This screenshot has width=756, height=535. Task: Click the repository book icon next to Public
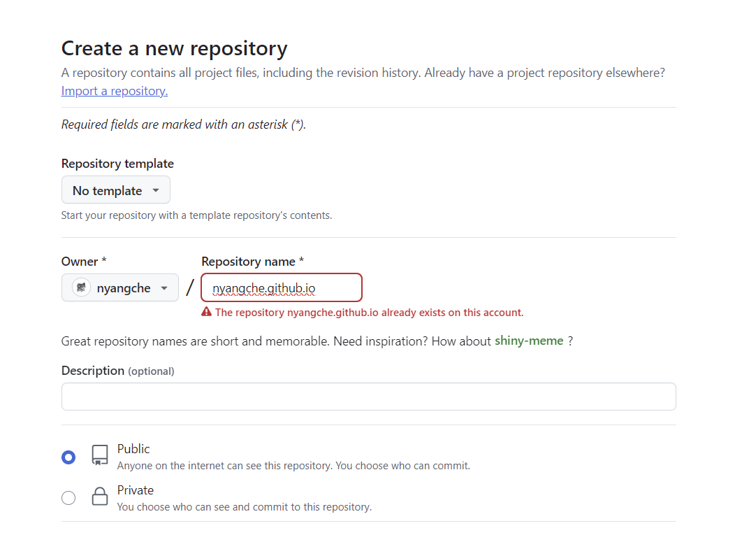[99, 455]
